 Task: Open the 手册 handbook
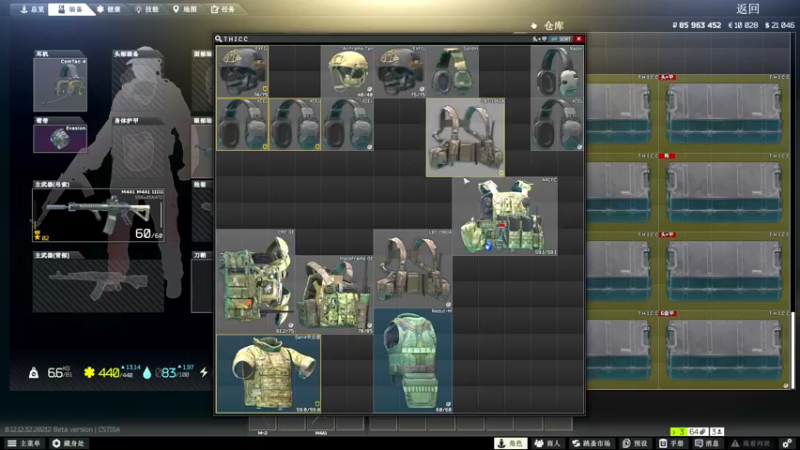point(671,443)
